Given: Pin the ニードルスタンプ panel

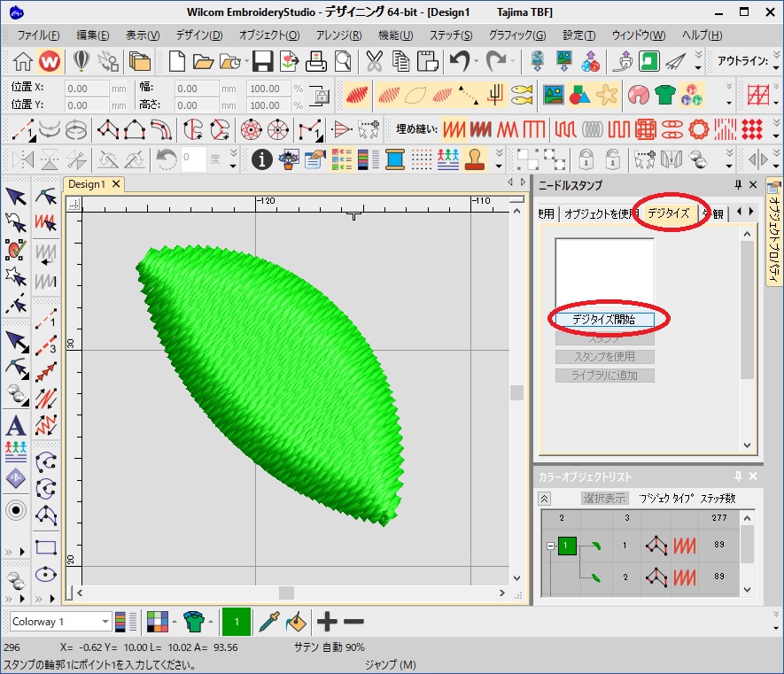Looking at the screenshot, I should 739,185.
